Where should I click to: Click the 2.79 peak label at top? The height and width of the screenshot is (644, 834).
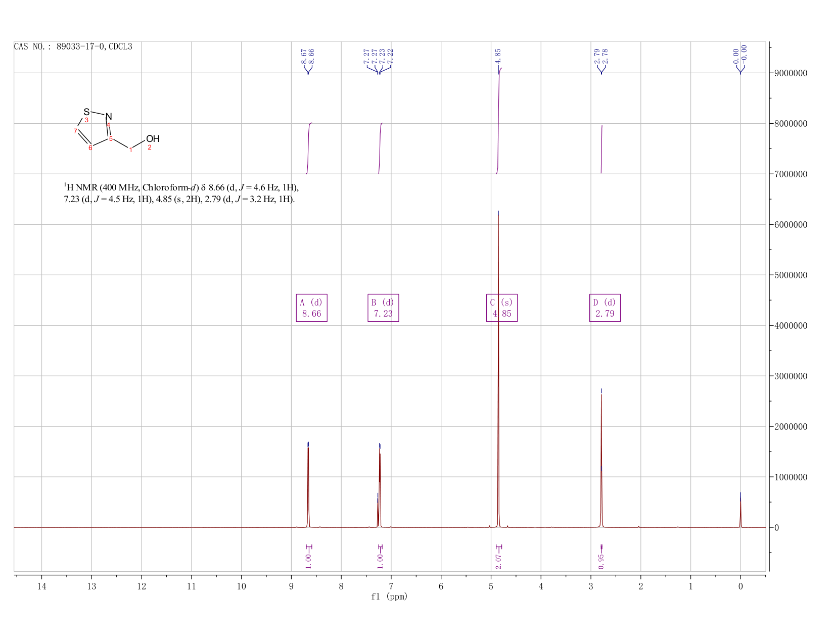point(597,56)
